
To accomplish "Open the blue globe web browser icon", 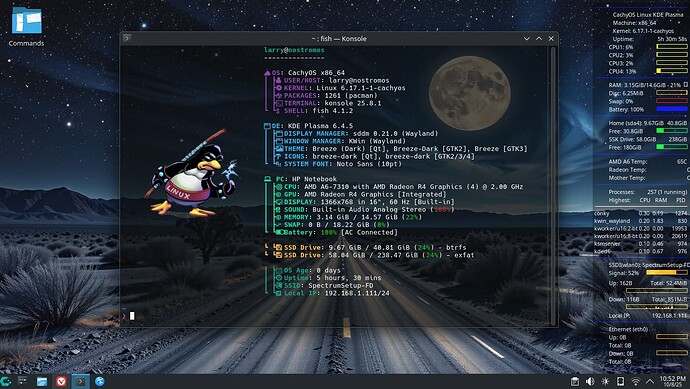I will pyautogui.click(x=100, y=381).
